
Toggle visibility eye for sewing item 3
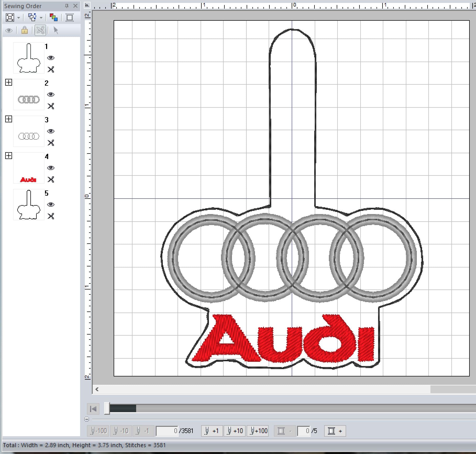(51, 131)
